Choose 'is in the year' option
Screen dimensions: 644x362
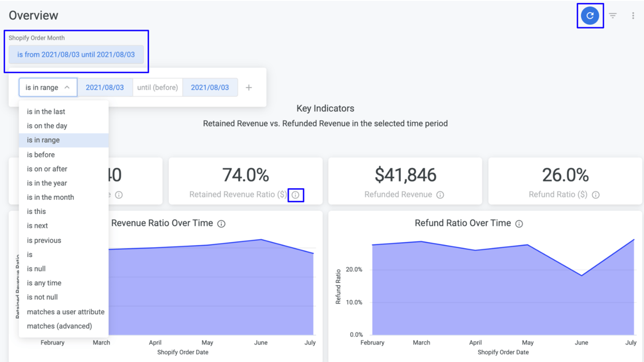tap(64, 183)
